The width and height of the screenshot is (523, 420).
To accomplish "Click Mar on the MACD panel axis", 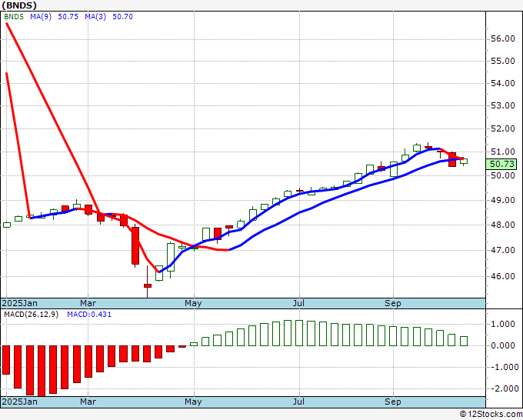I will click(88, 402).
